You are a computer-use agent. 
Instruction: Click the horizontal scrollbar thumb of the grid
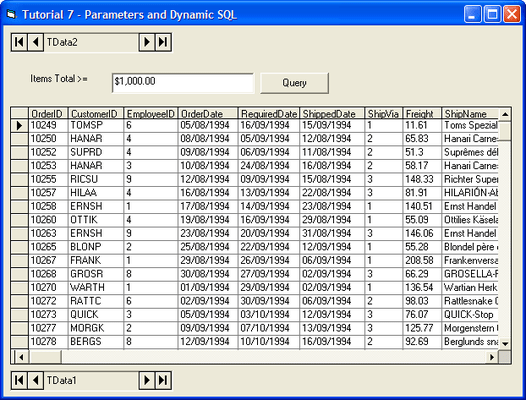(x=45, y=357)
